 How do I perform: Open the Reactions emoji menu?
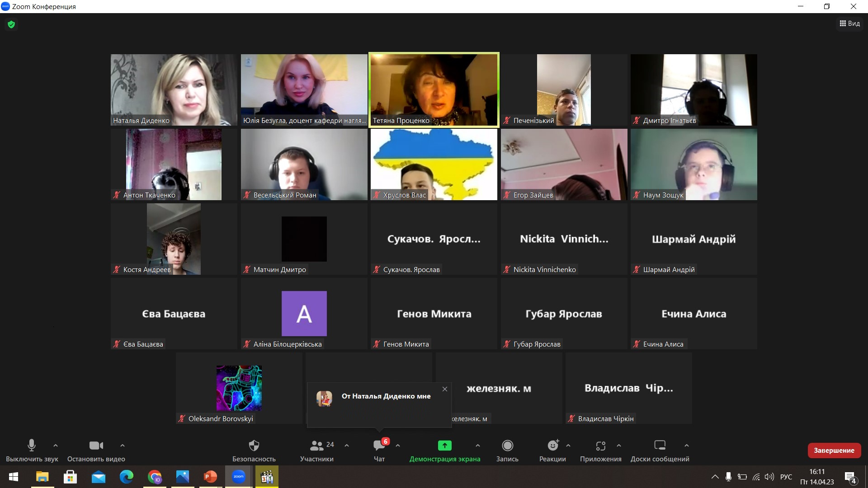click(x=552, y=446)
